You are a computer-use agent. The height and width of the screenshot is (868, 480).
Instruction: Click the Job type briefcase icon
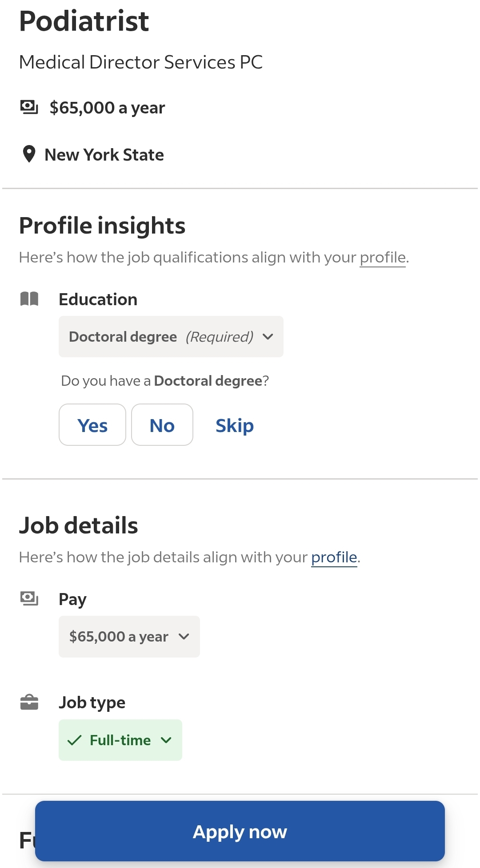(x=29, y=702)
